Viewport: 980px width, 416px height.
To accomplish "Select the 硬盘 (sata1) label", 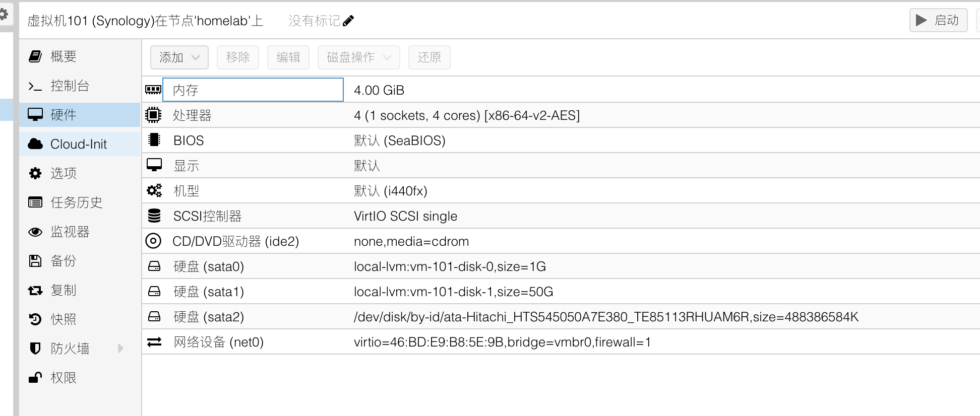I will click(x=209, y=292).
